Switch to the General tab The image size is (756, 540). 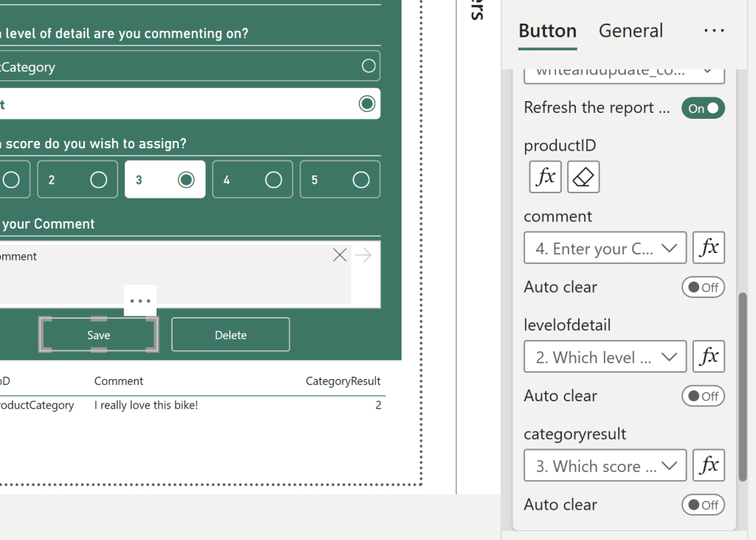(630, 31)
